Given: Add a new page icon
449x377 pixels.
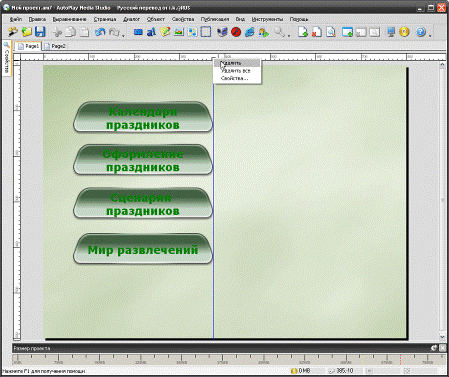Looking at the screenshot, I should point(303,32).
